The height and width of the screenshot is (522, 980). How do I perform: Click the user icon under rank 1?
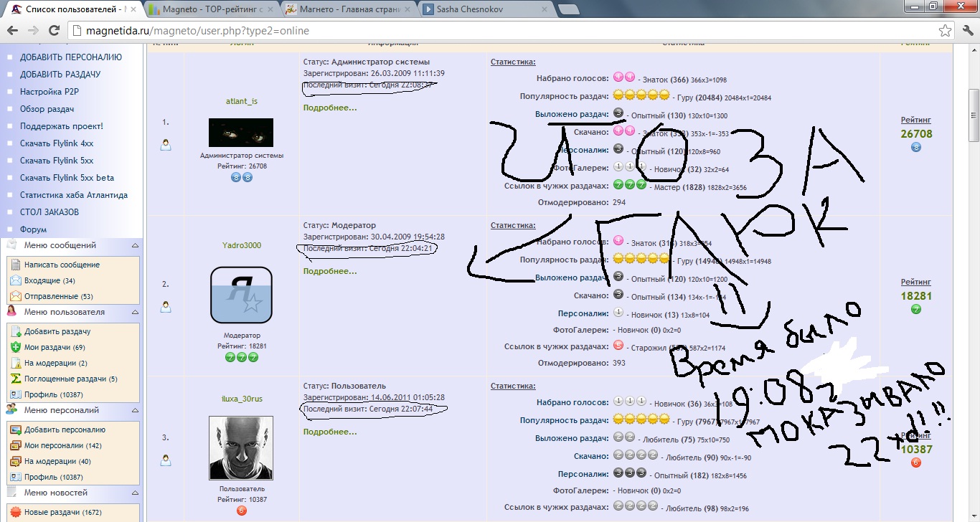[x=166, y=145]
